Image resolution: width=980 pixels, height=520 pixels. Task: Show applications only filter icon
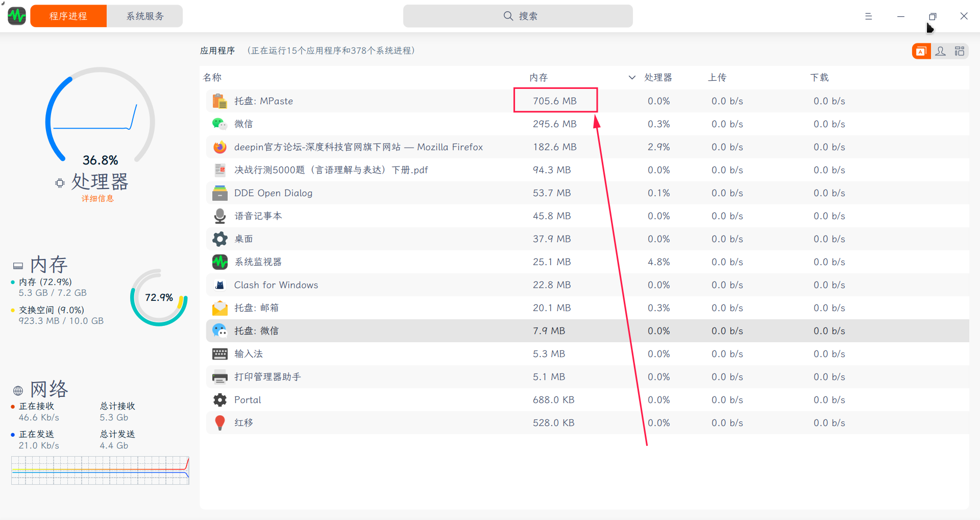(x=921, y=51)
